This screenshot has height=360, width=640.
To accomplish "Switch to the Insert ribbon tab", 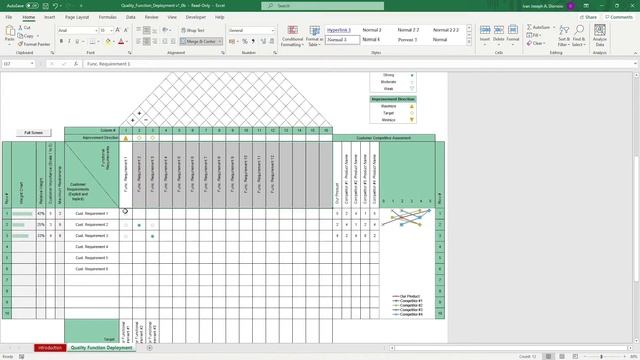I will click(49, 17).
